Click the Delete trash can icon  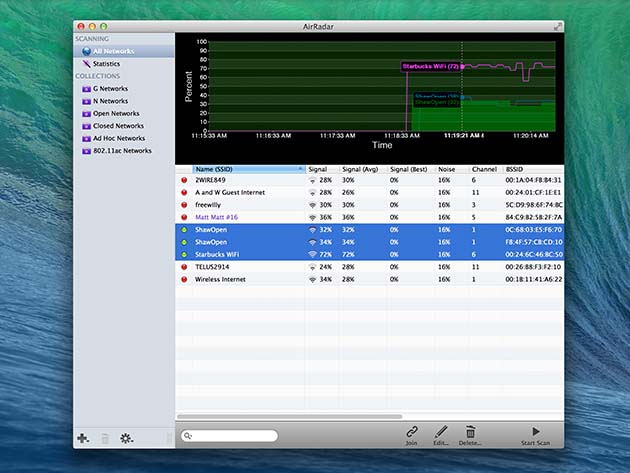(x=470, y=432)
